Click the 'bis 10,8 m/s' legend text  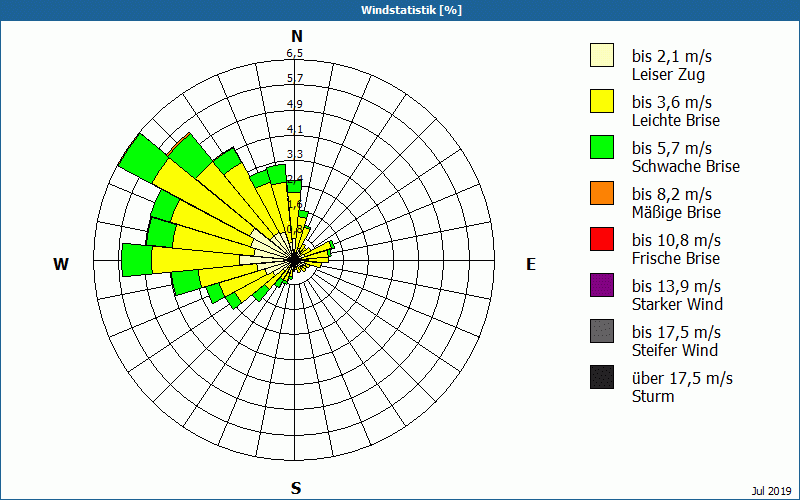[x=677, y=240]
